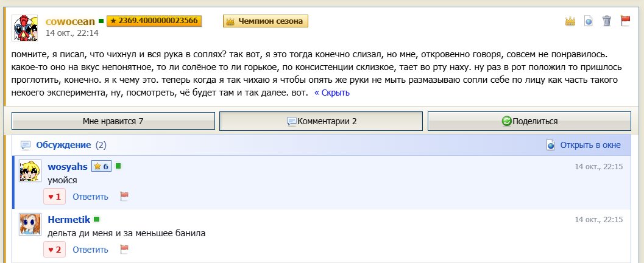
Task: Open the cowocean profile link
Action: click(70, 21)
